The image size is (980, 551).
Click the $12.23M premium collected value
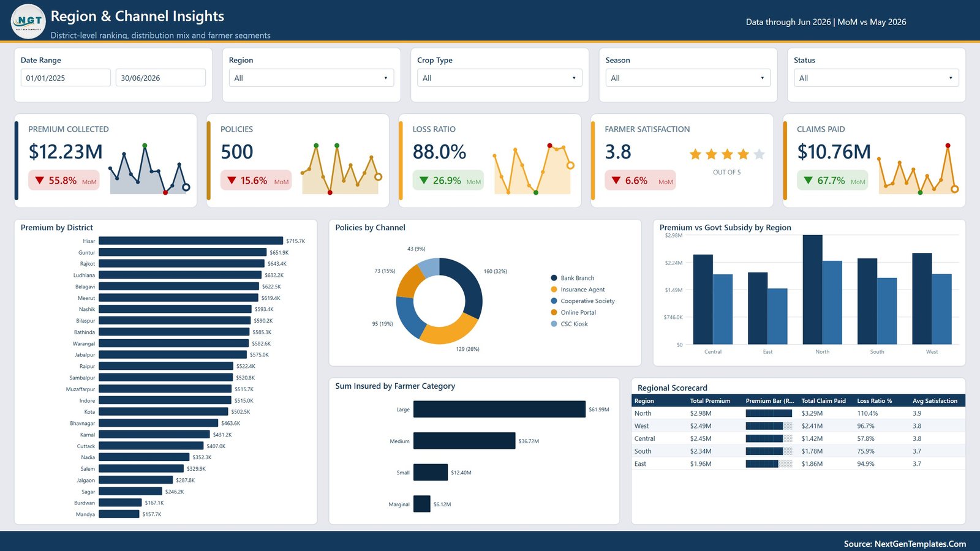66,152
